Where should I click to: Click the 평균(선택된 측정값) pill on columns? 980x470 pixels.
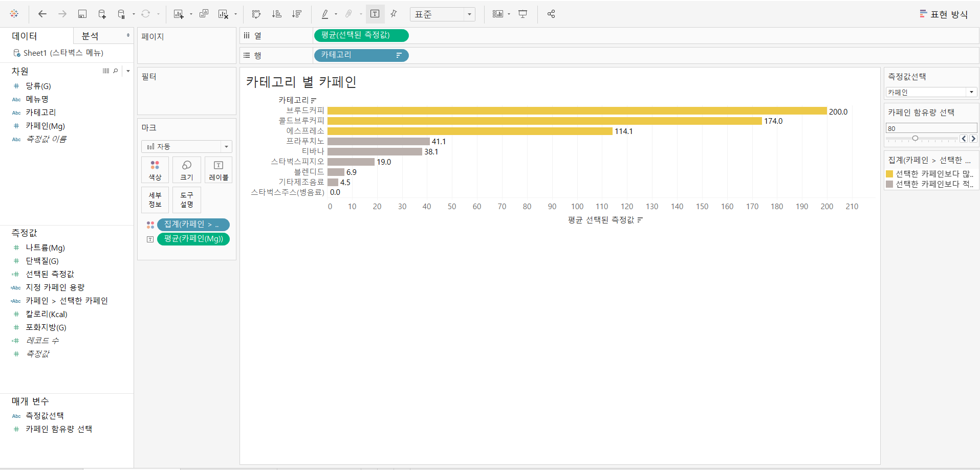click(x=361, y=35)
